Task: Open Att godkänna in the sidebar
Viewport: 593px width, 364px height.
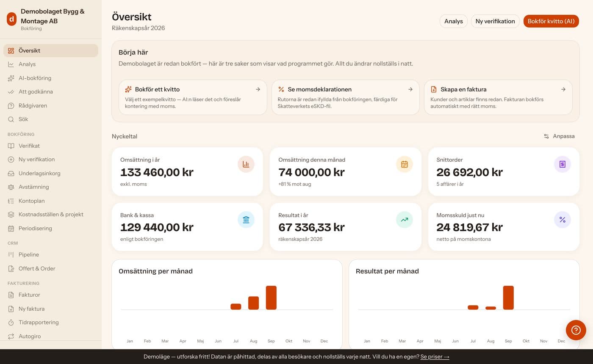Action: point(51,92)
